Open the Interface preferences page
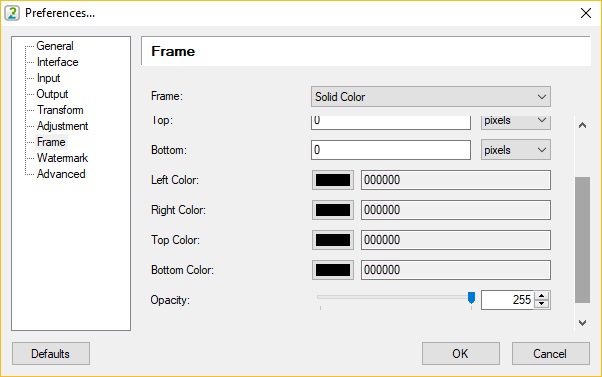 point(57,62)
